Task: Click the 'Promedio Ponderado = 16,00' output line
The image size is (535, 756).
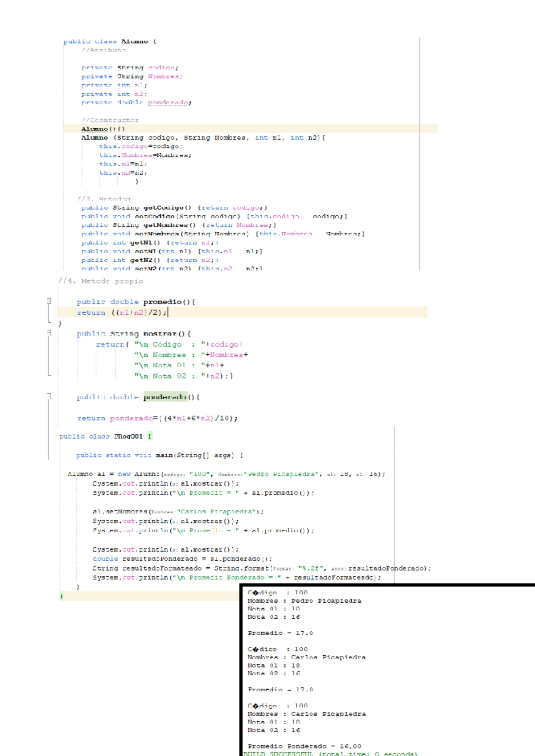Action: [x=305, y=746]
